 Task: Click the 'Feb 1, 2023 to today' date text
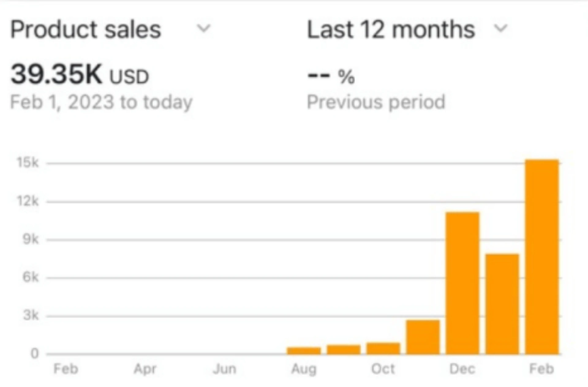point(101,102)
